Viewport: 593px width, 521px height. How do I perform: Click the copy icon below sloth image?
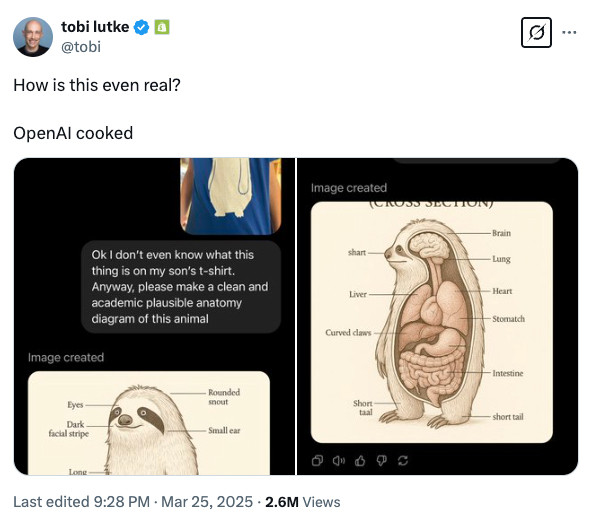tap(317, 461)
